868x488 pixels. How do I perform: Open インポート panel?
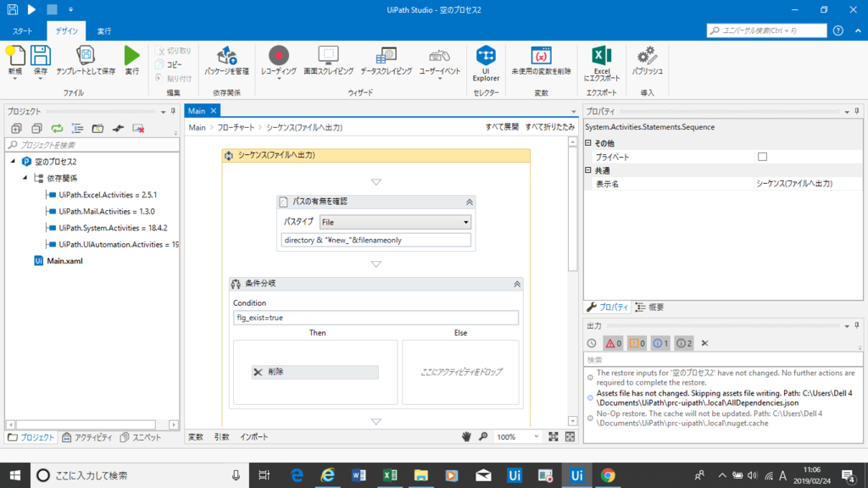pos(254,436)
